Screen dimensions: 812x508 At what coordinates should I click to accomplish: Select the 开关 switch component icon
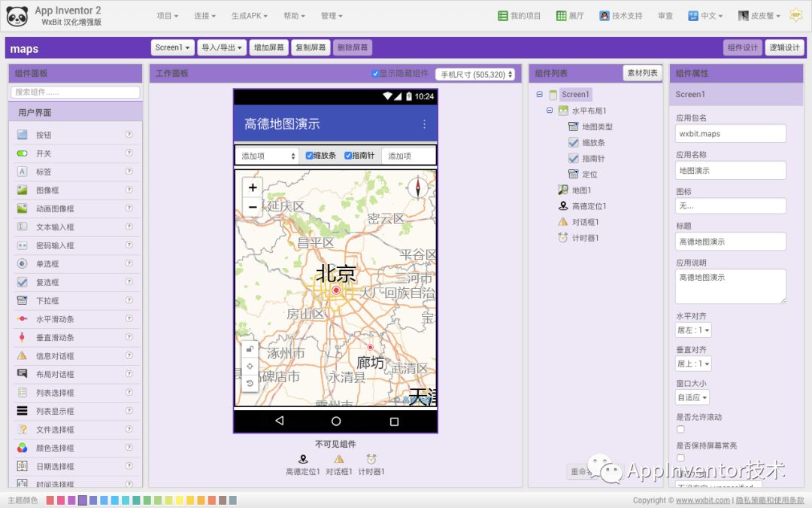point(23,154)
